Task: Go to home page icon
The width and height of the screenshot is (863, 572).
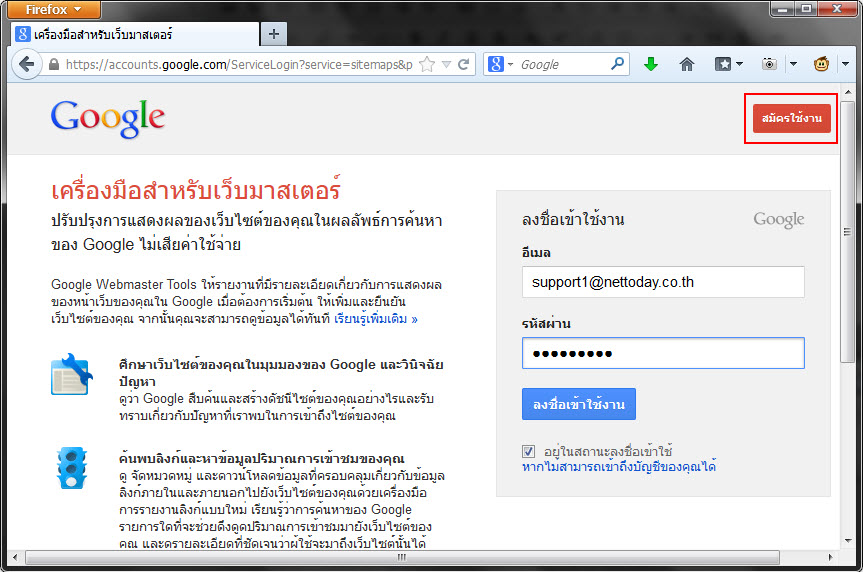Action: (x=686, y=64)
